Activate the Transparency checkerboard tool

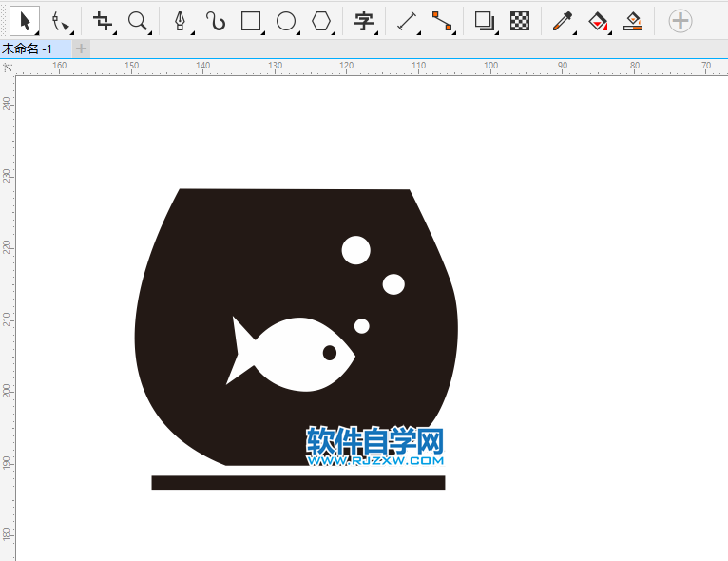click(520, 21)
